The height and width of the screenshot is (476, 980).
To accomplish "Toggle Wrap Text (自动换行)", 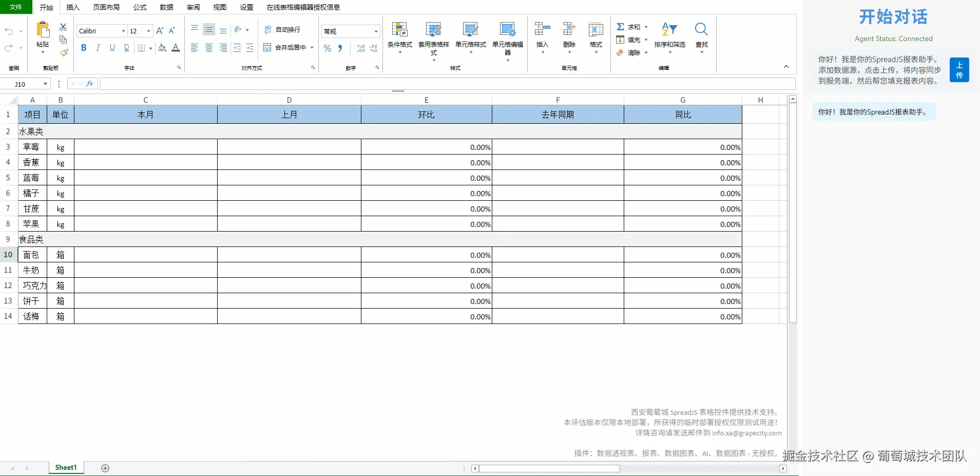I will pos(282,29).
